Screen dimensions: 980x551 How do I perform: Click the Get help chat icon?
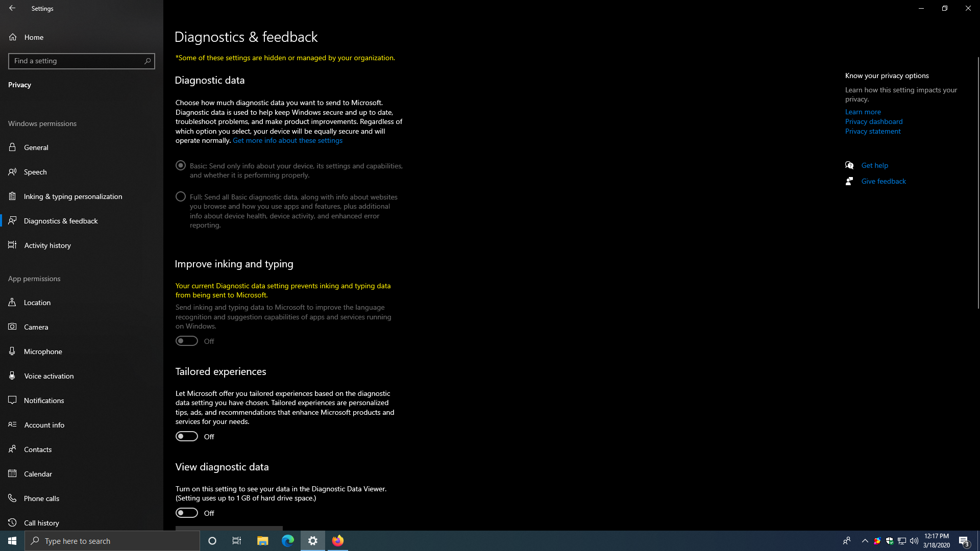coord(849,165)
